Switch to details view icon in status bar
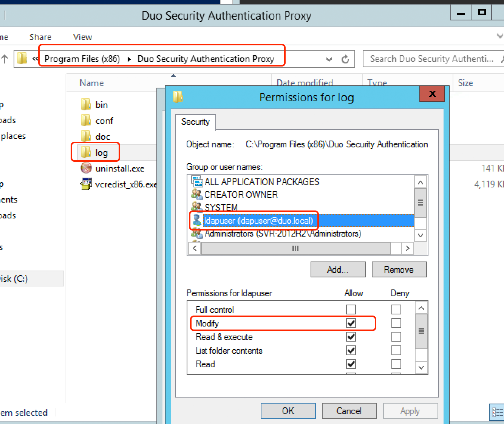The width and height of the screenshot is (504, 424). [x=497, y=412]
